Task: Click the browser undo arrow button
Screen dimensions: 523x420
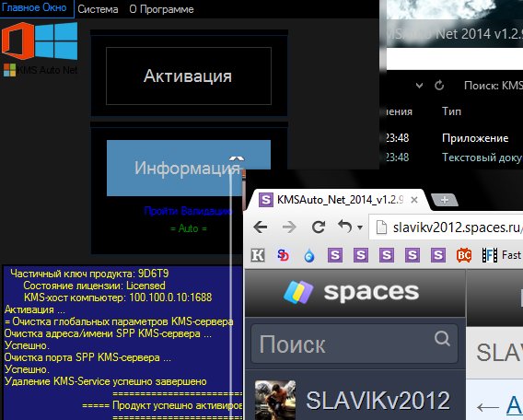Action: coord(345,227)
